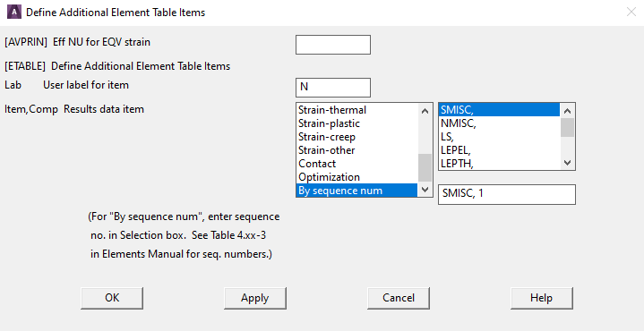Choose NMISC, in the component list
The width and height of the screenshot is (644, 331).
499,123
